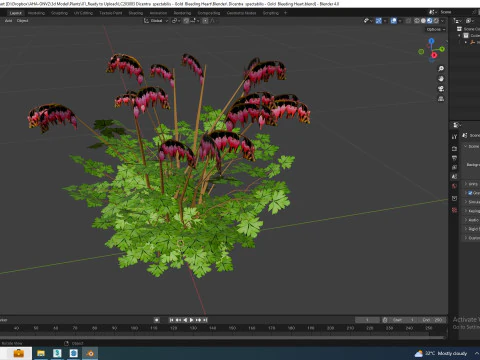Switch perspective/orthographic with the grid icon
The width and height of the screenshot is (480, 360).
click(441, 99)
